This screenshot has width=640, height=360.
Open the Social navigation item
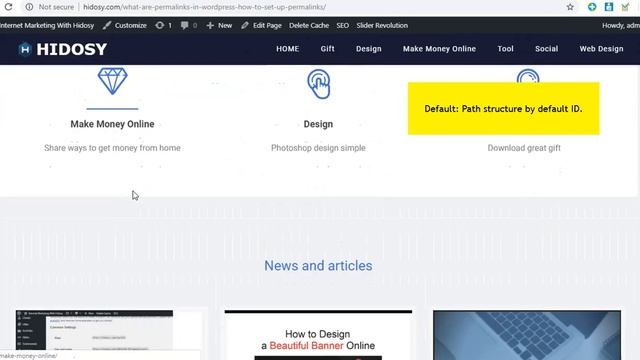pyautogui.click(x=547, y=49)
